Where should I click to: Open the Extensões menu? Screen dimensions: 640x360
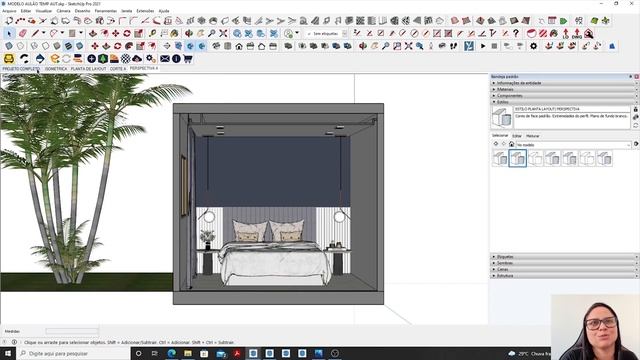pos(145,11)
